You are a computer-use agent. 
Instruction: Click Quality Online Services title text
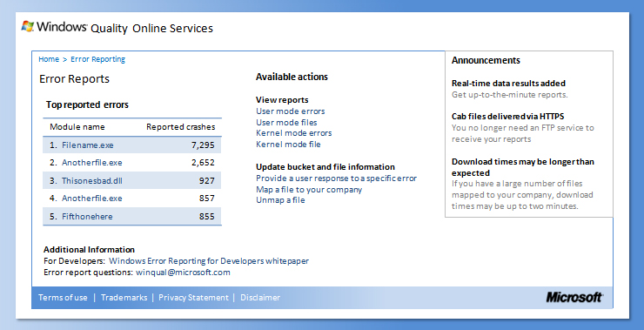click(152, 29)
